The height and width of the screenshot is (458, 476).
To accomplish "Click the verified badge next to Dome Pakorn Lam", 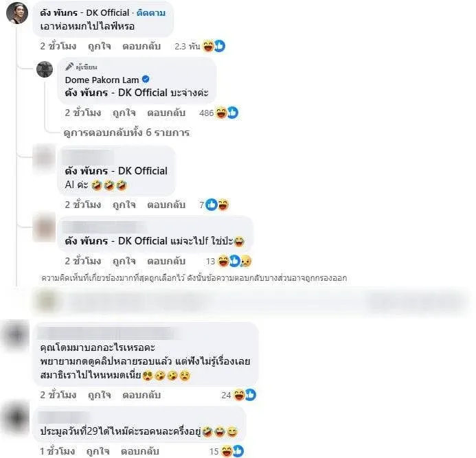I will point(146,80).
